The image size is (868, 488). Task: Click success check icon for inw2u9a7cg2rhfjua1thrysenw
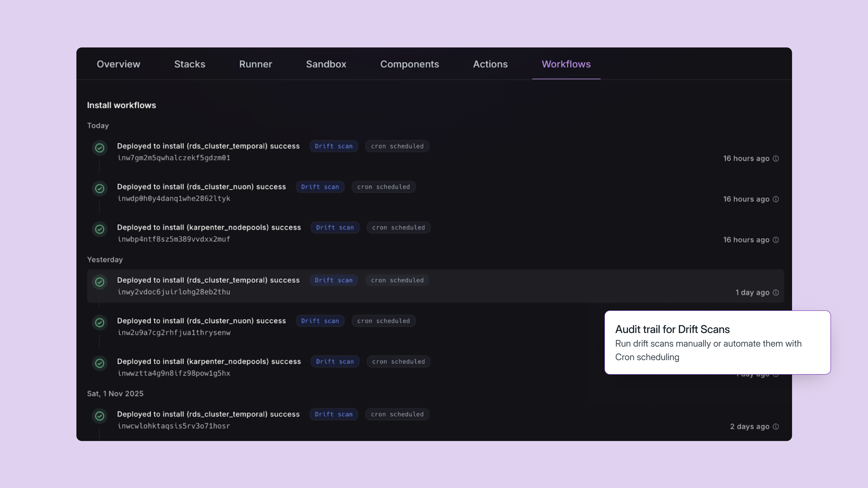99,323
